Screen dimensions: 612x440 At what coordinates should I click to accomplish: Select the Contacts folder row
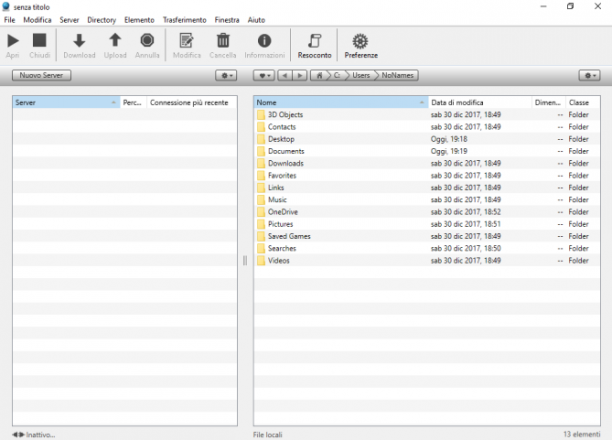[x=427, y=127]
